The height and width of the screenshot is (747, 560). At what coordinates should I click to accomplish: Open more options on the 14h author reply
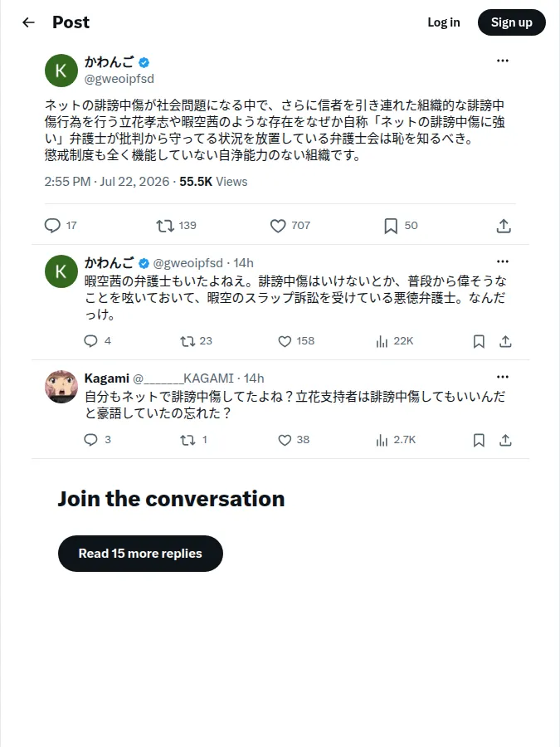[x=503, y=261]
